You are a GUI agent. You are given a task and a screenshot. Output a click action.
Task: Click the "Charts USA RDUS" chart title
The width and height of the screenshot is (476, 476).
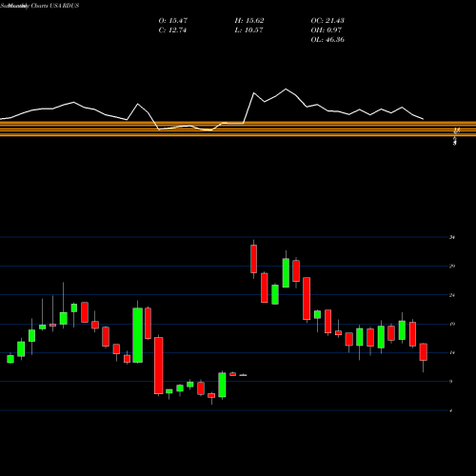tap(55, 6)
